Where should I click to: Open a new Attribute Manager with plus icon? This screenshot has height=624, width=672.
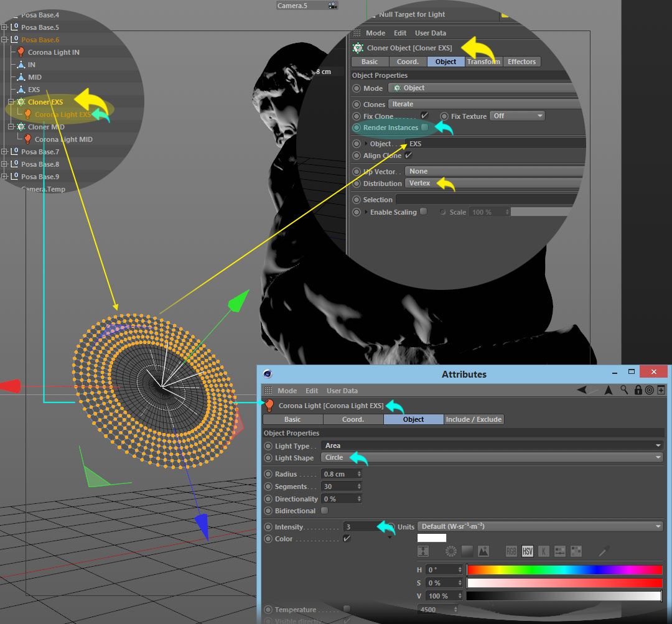[x=661, y=389]
